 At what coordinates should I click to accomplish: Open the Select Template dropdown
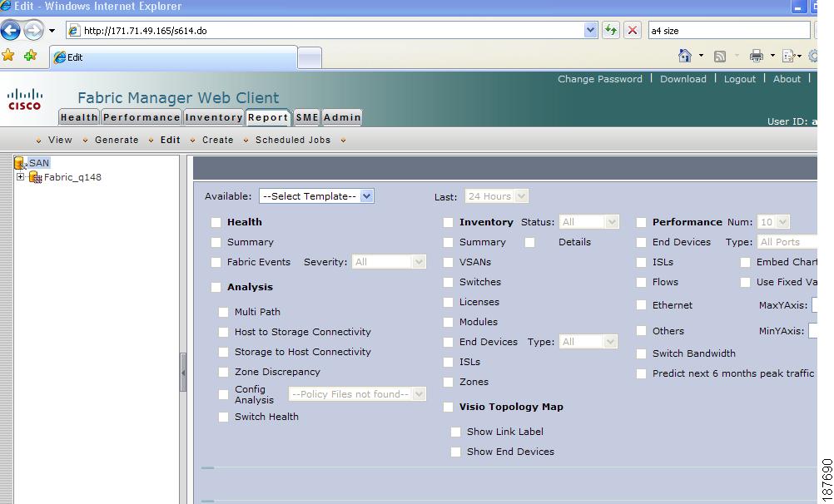(316, 196)
